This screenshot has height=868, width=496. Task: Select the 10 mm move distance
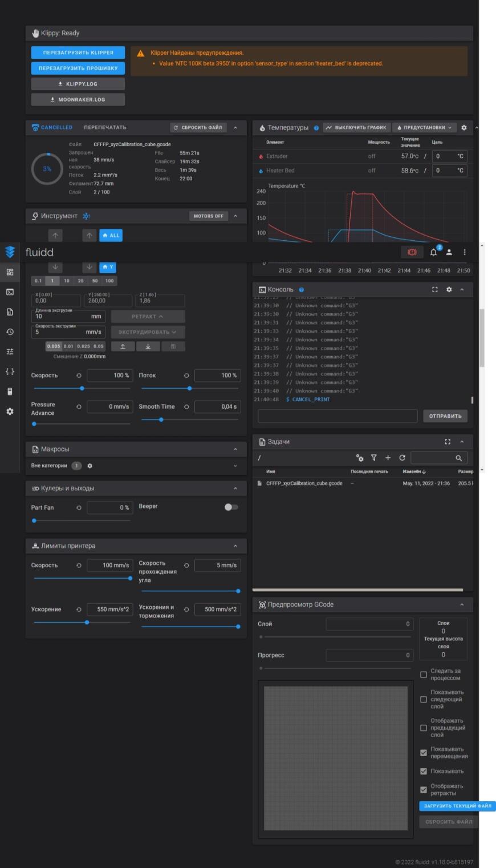67,281
